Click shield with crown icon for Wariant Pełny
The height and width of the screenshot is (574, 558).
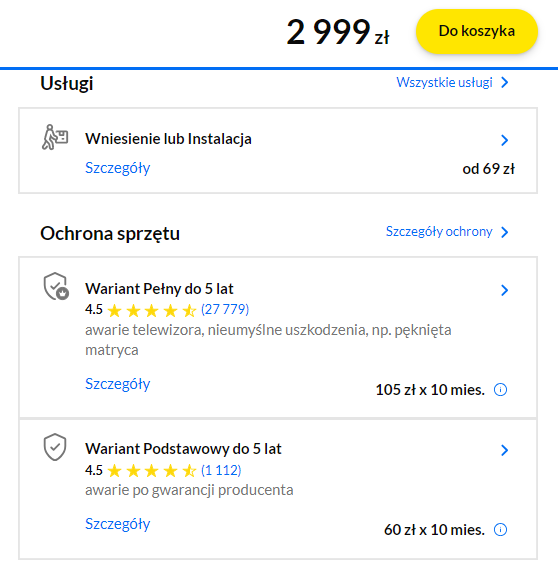[x=56, y=286]
